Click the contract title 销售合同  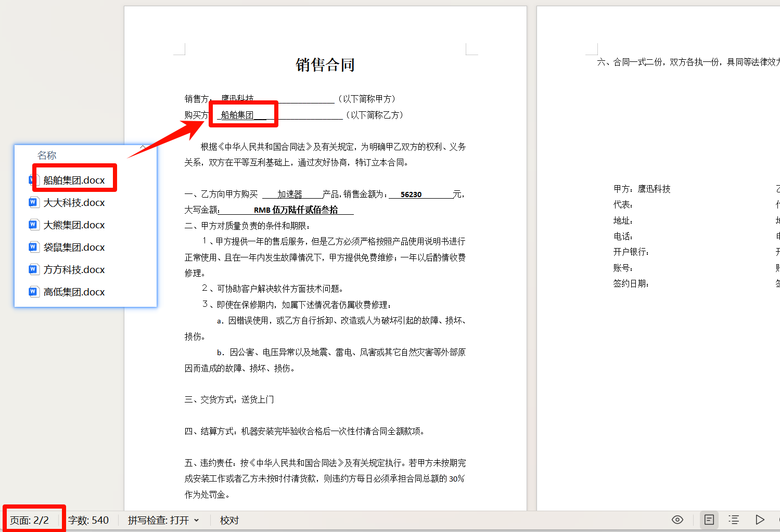pyautogui.click(x=325, y=64)
